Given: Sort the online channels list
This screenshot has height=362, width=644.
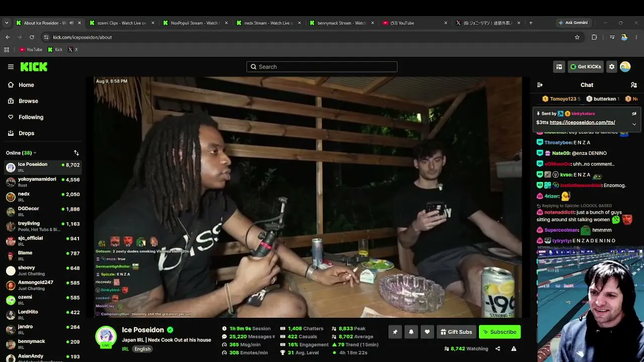Looking at the screenshot, I should click(76, 153).
